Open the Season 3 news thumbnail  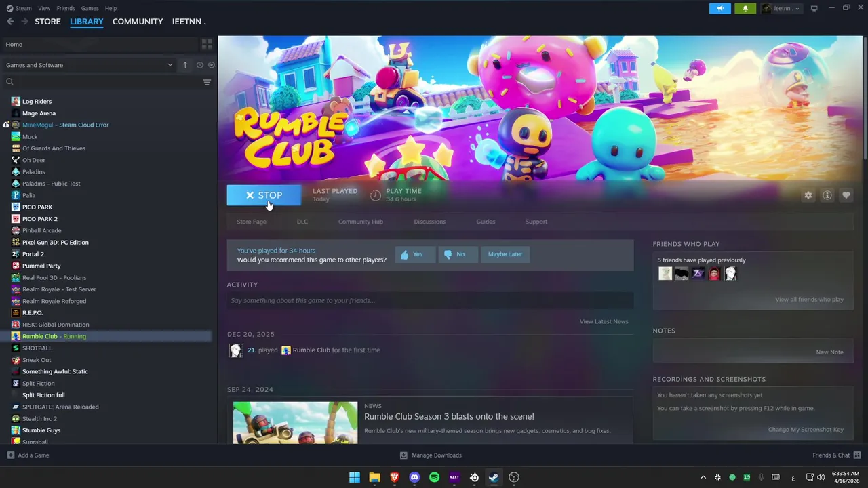pyautogui.click(x=295, y=423)
